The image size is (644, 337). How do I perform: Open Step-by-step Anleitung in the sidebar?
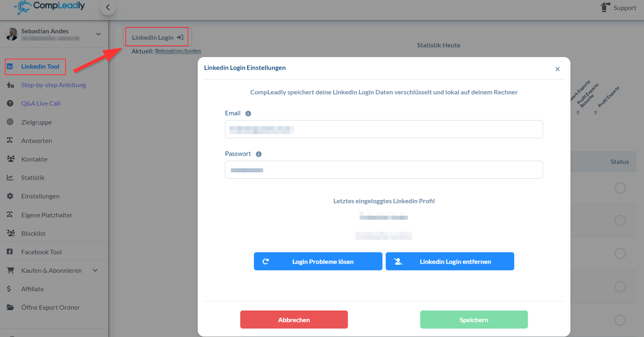[53, 85]
